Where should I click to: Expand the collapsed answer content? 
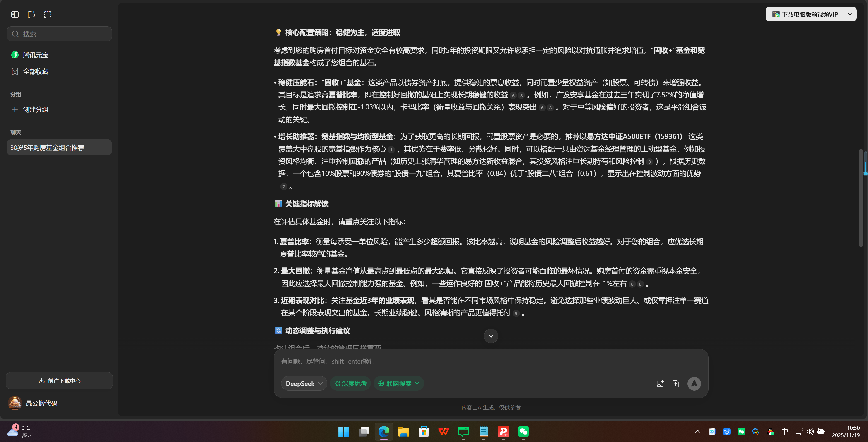coord(491,336)
